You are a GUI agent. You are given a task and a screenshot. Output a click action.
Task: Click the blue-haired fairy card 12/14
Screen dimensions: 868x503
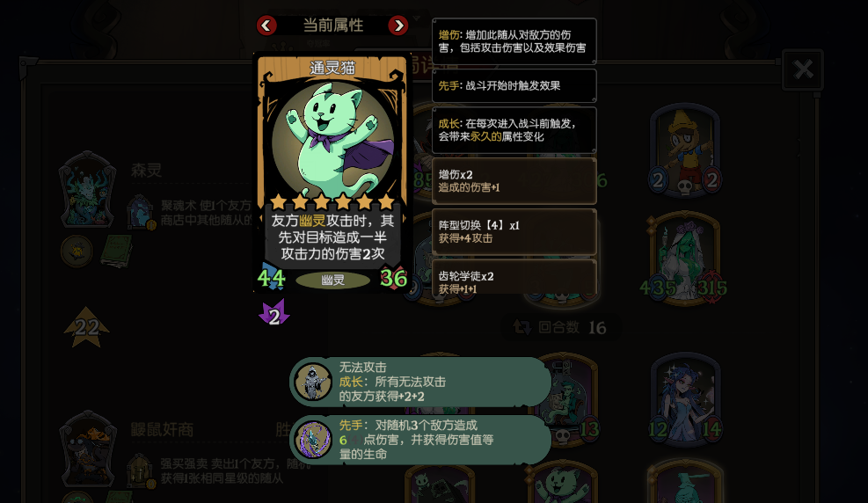685,401
